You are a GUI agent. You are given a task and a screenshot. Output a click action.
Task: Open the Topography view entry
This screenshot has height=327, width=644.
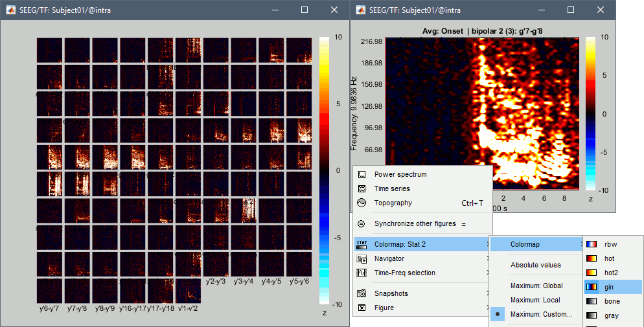coord(393,203)
